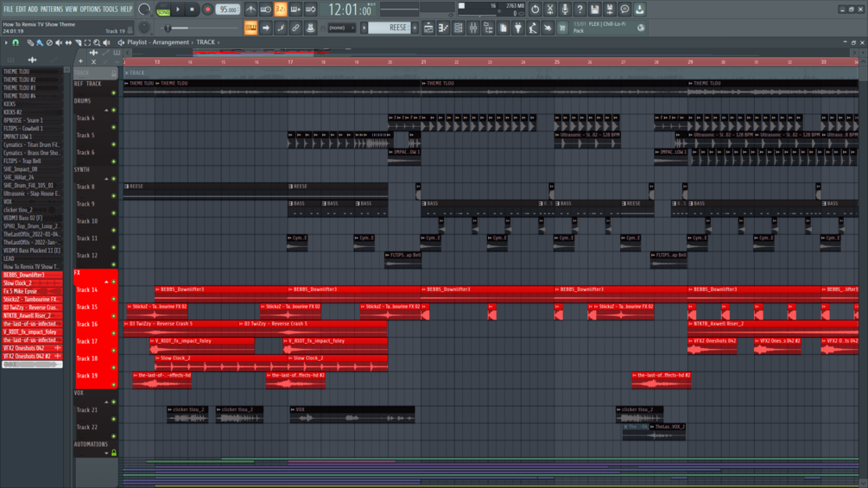Open the Mixer icon
The width and height of the screenshot is (868, 488).
(473, 28)
